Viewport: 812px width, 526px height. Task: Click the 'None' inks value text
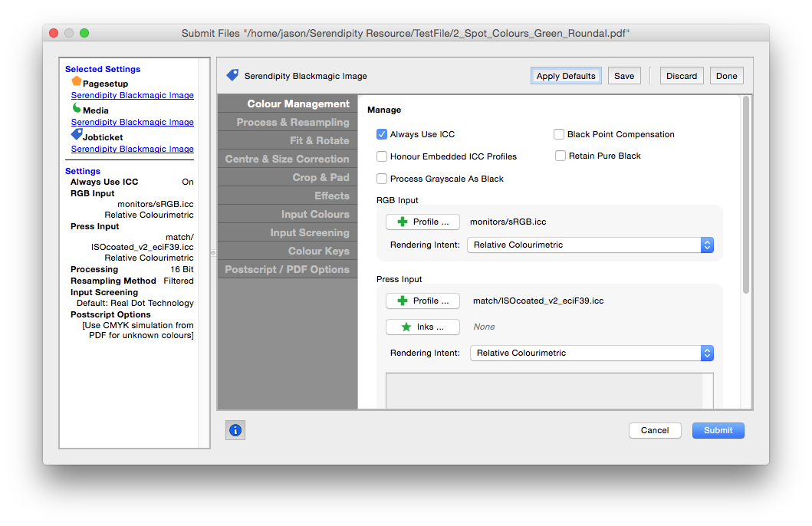pos(484,327)
